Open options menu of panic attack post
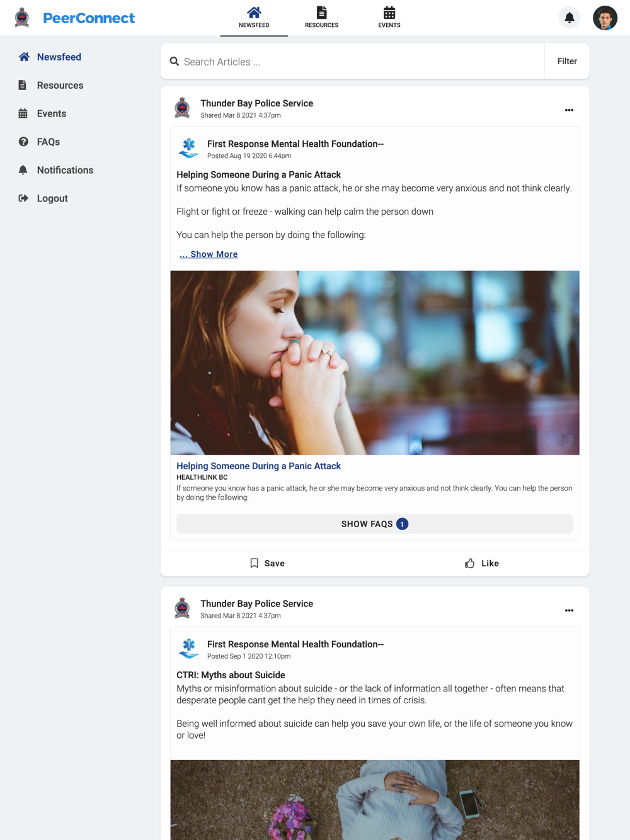Image resolution: width=630 pixels, height=840 pixels. pos(569,110)
